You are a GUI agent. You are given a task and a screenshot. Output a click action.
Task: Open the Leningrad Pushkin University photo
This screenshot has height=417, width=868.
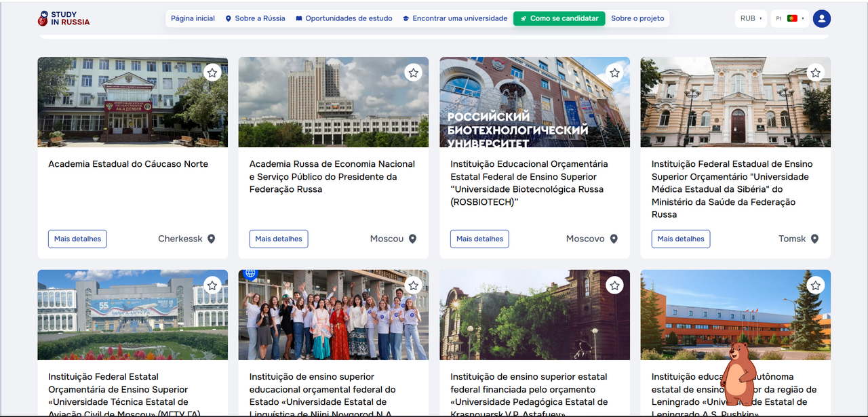point(736,315)
